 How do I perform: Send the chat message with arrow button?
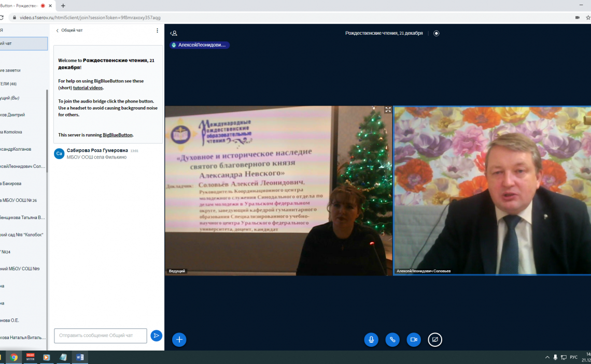coord(156,336)
